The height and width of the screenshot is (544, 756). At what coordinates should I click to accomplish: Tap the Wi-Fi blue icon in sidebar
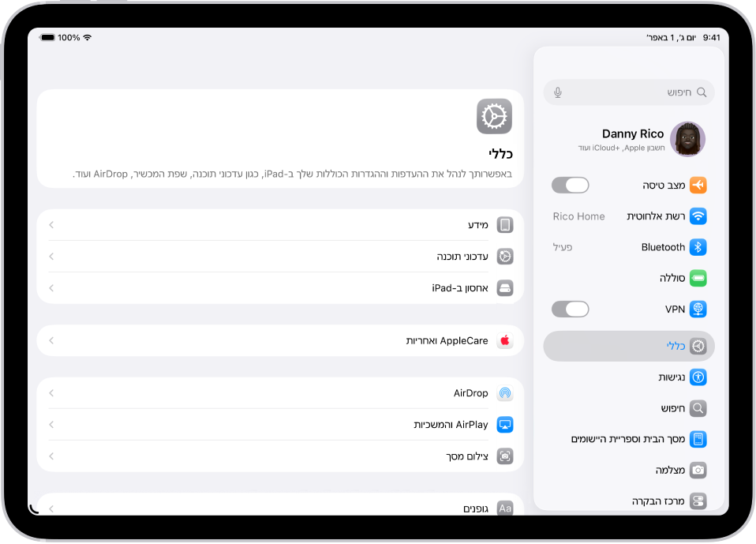click(698, 216)
